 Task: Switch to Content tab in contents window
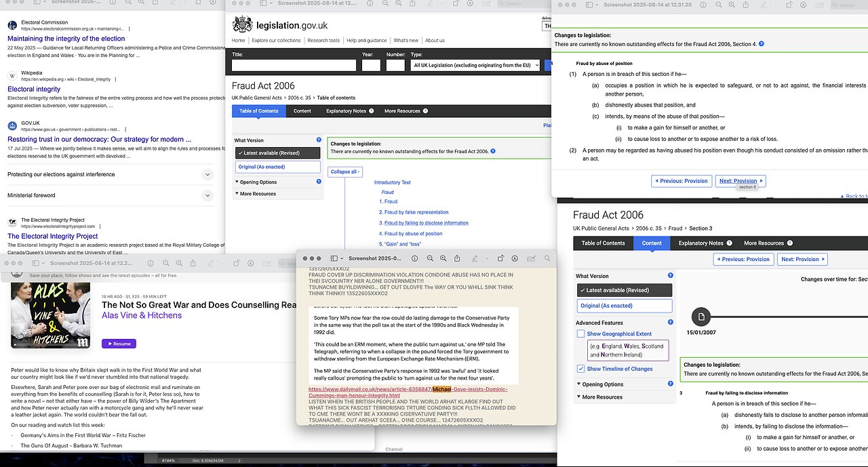click(x=302, y=111)
